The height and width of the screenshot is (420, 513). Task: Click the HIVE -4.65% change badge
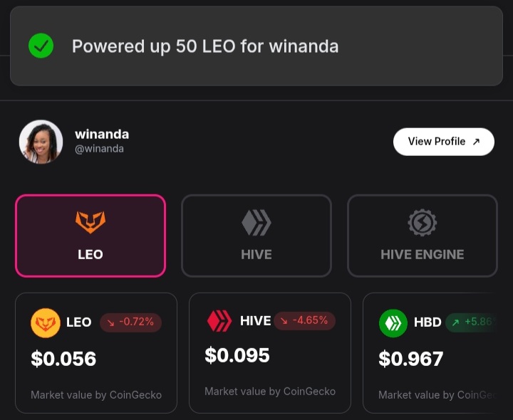(x=304, y=320)
